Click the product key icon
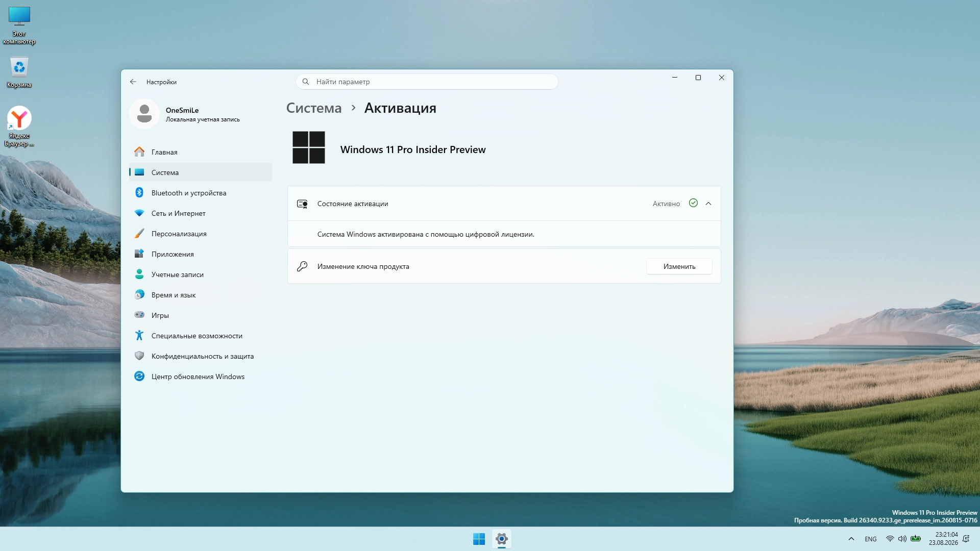This screenshot has height=551, width=980. tap(302, 266)
